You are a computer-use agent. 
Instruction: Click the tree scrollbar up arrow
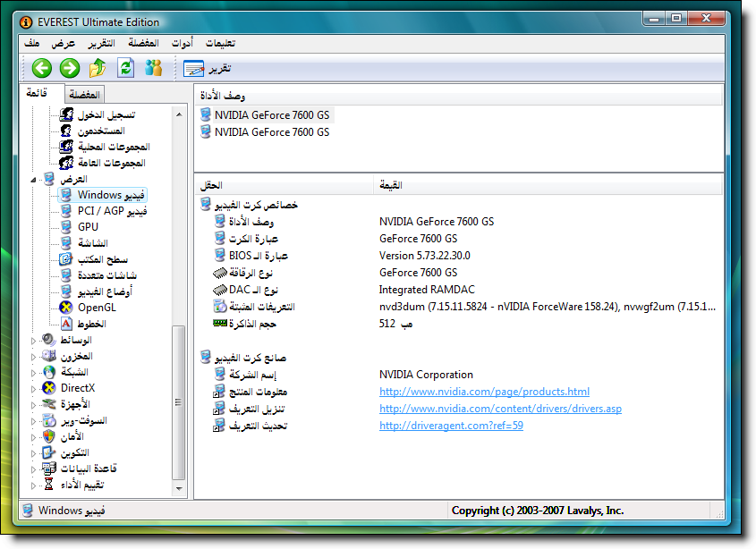(x=179, y=114)
